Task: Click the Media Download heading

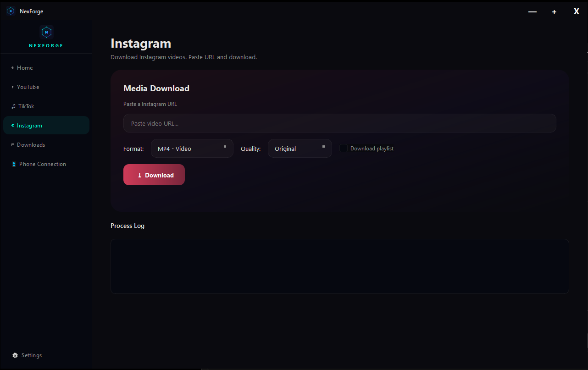Action: coord(156,88)
